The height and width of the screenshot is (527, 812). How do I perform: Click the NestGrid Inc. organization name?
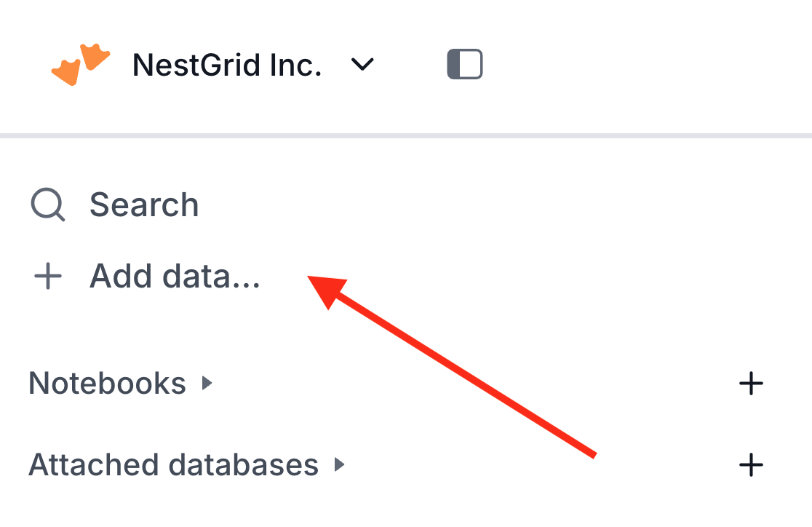226,66
